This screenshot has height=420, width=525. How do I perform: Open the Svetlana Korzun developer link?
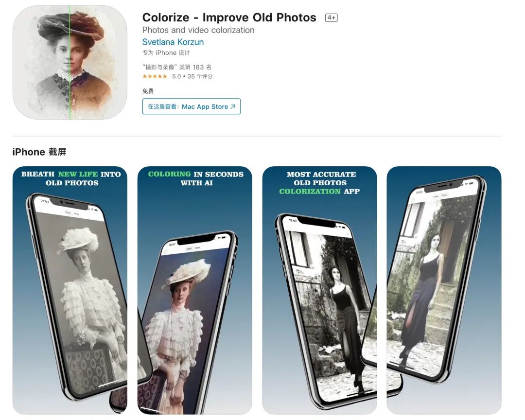pyautogui.click(x=173, y=42)
